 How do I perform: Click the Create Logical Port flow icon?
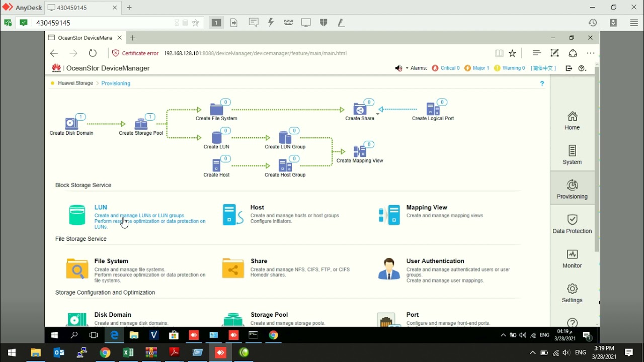(433, 109)
